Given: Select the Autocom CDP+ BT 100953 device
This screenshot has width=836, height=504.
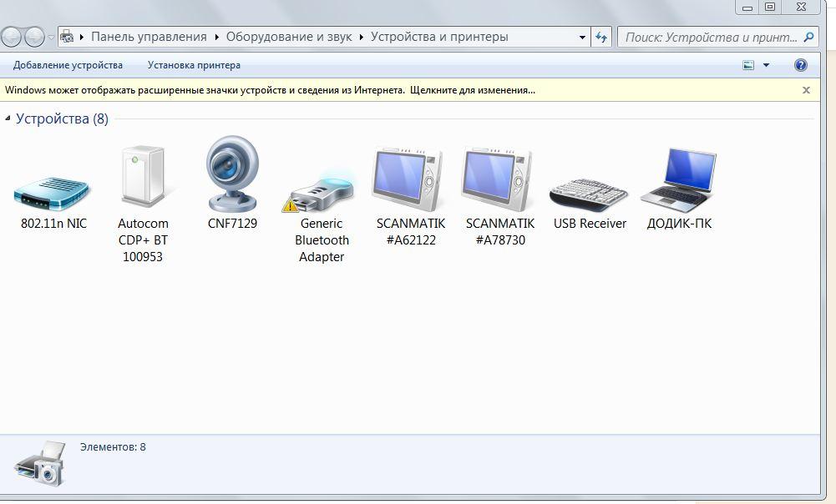Looking at the screenshot, I should (143, 178).
